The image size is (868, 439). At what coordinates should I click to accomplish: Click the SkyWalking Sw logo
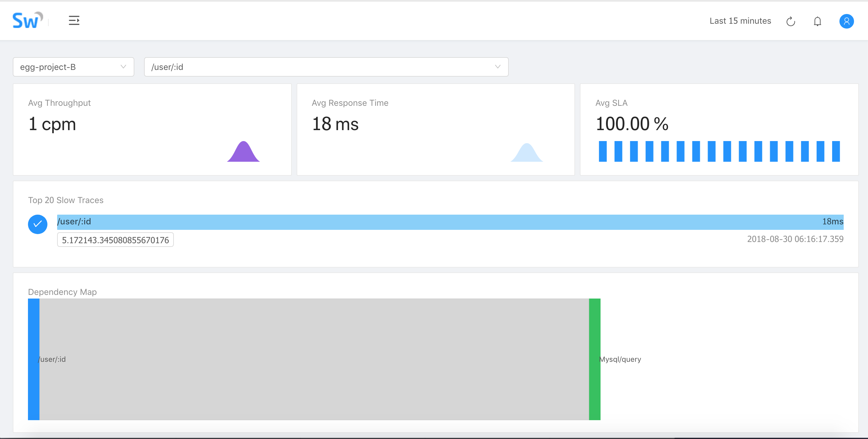point(28,20)
